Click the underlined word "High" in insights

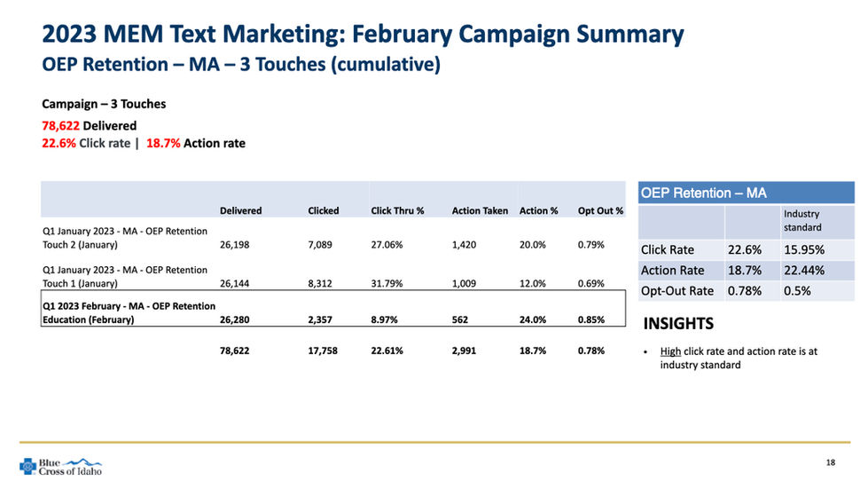click(x=671, y=351)
